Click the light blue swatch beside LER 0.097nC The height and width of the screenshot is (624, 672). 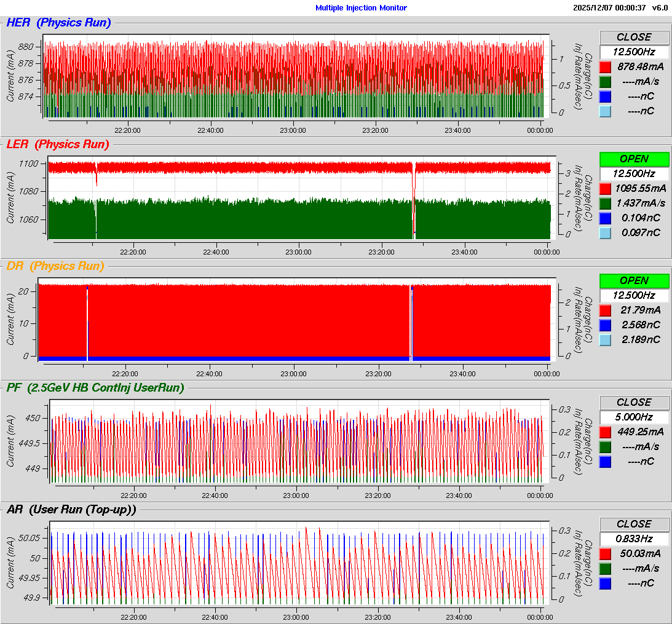point(605,232)
